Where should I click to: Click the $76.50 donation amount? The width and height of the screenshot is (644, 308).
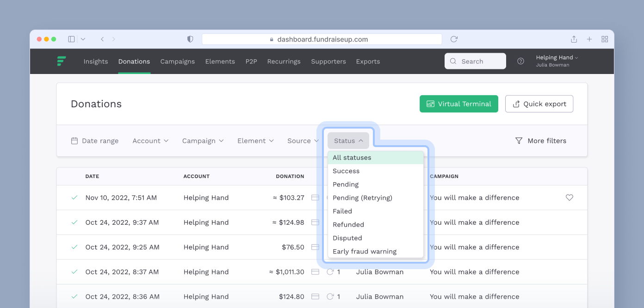coord(293,247)
